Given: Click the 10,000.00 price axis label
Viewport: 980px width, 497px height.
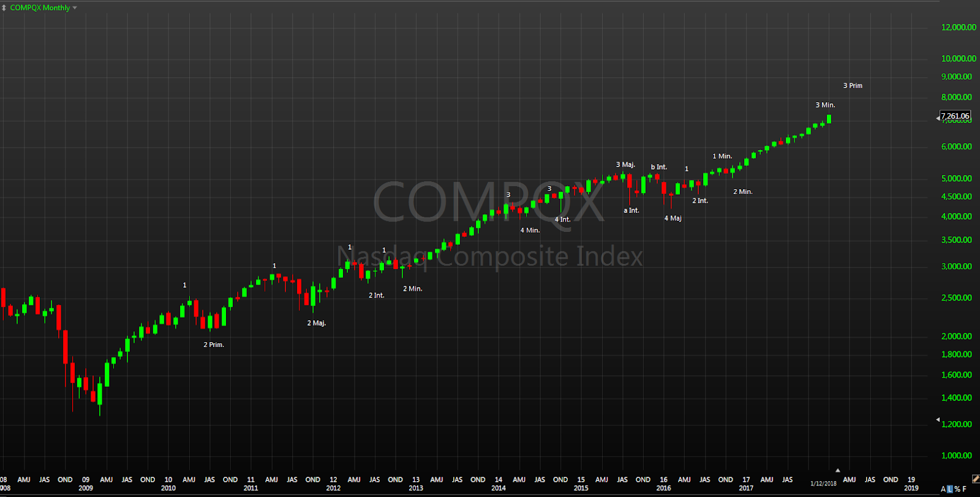Looking at the screenshot, I should click(x=959, y=59).
